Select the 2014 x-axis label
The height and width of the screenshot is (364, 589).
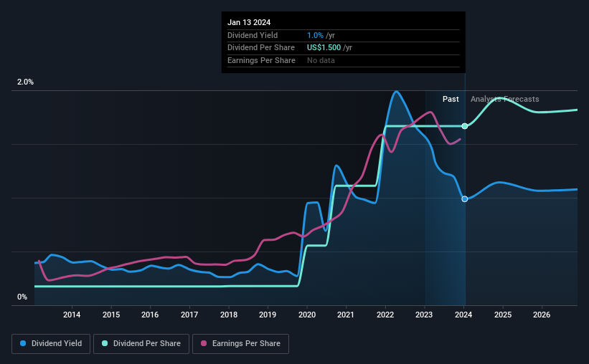click(x=72, y=315)
